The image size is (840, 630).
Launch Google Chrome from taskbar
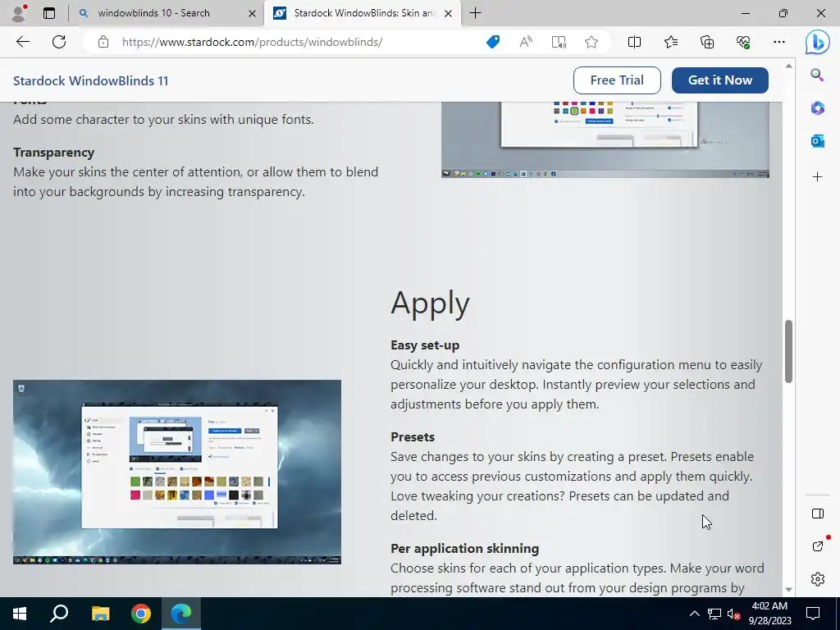[141, 614]
